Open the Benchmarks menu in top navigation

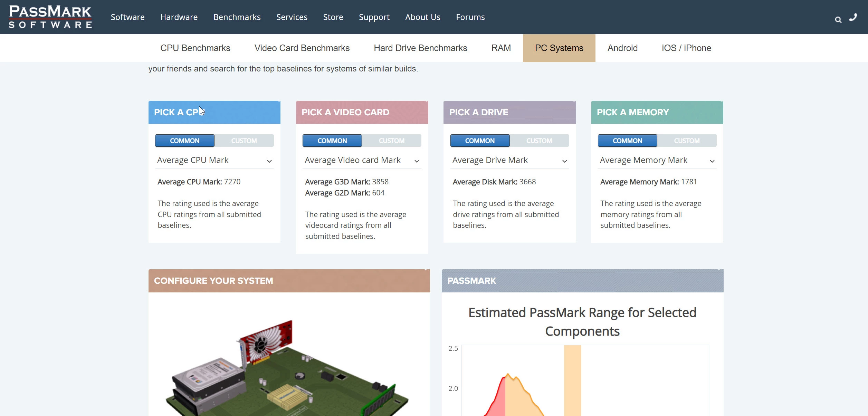[237, 17]
